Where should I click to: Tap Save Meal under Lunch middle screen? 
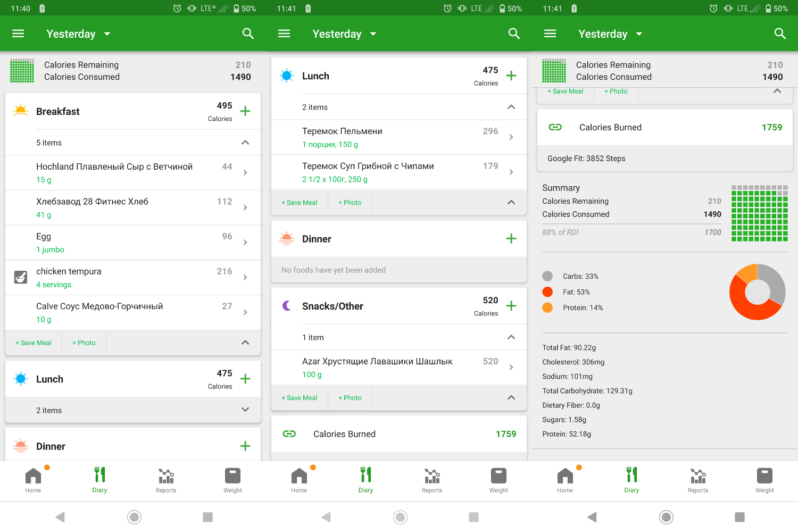(300, 202)
